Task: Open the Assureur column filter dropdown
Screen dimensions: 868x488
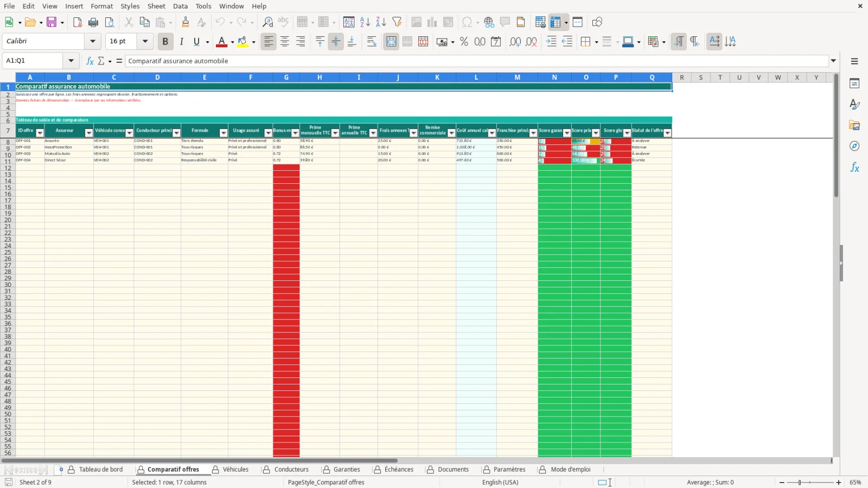Action: point(89,133)
